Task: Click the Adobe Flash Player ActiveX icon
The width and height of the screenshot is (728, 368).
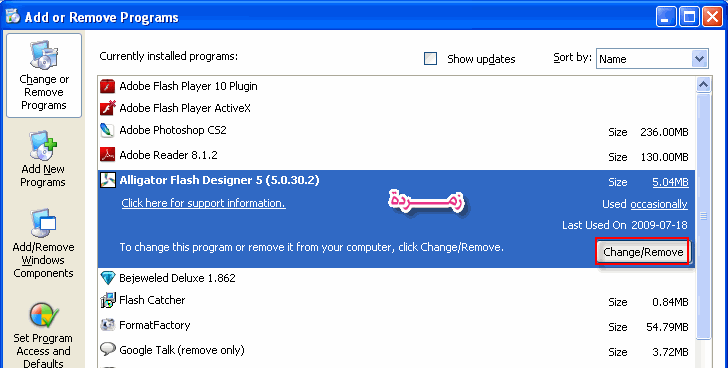Action: tap(107, 108)
